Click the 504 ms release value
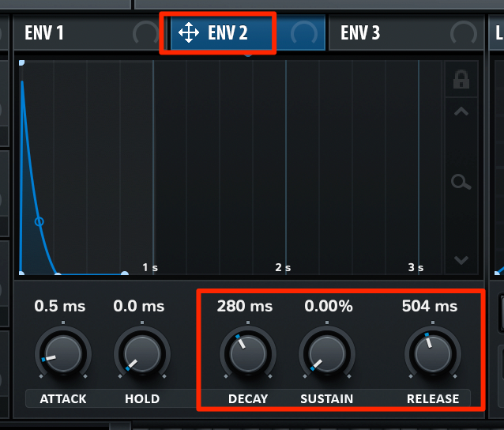The height and width of the screenshot is (430, 504). [430, 306]
